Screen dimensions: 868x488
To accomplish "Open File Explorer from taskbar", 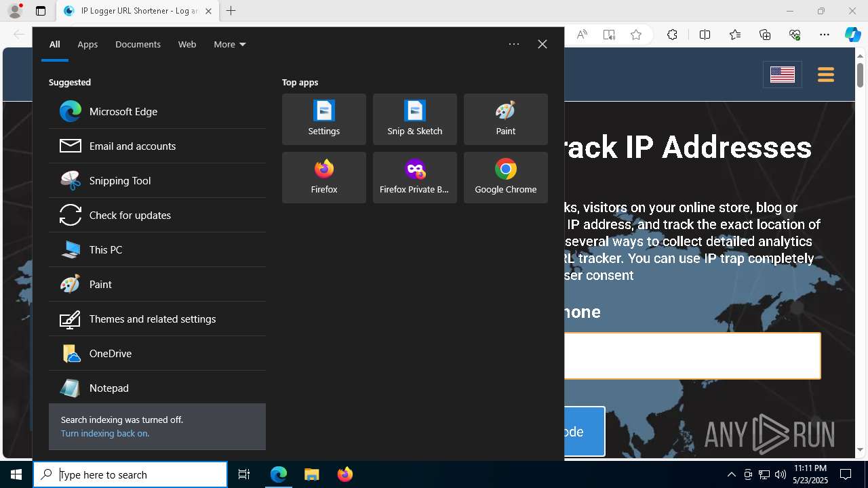I will (311, 474).
